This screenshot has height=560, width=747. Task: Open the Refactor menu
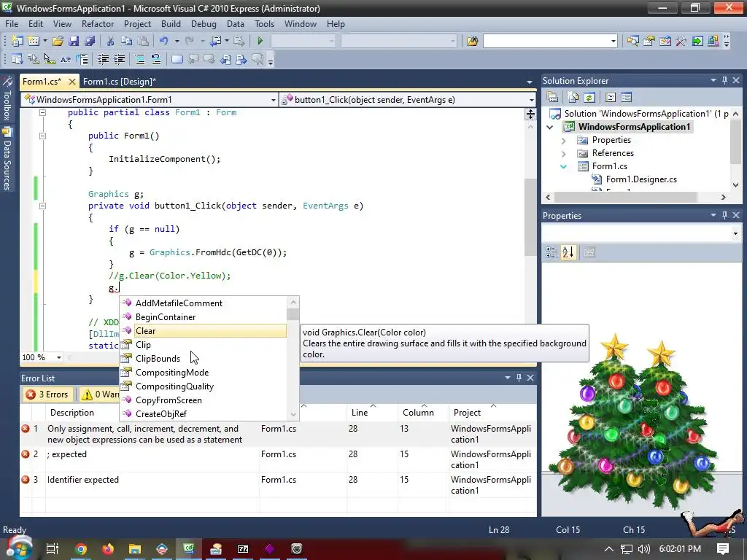[x=97, y=24]
